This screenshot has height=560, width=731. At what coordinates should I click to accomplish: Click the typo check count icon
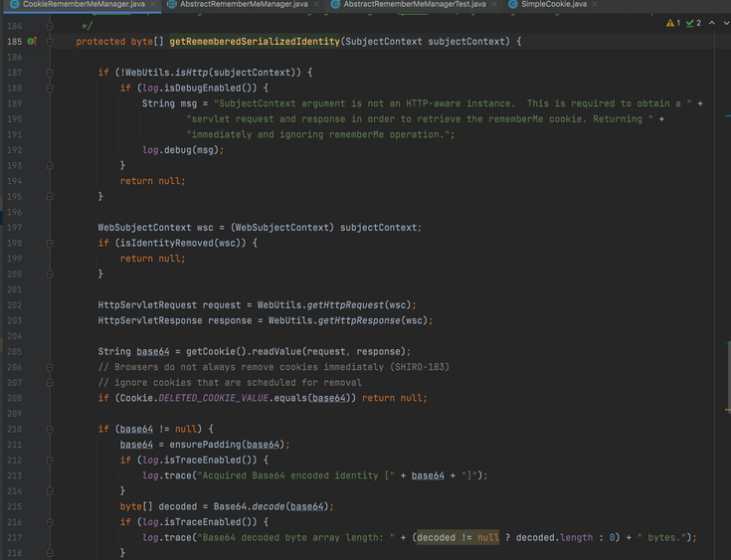(x=693, y=23)
